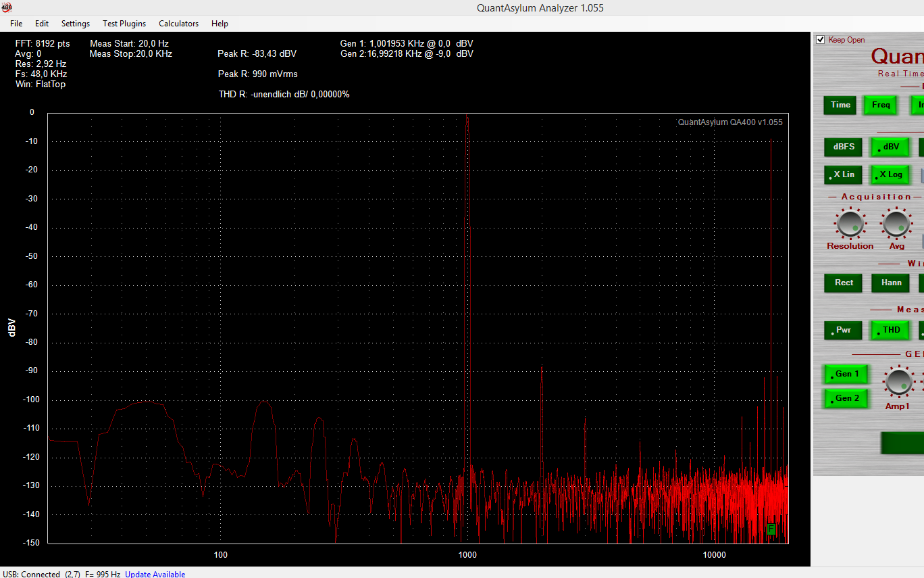The width and height of the screenshot is (924, 578).
Task: Click the Peak R: -83,43 dBV readout
Action: click(257, 54)
